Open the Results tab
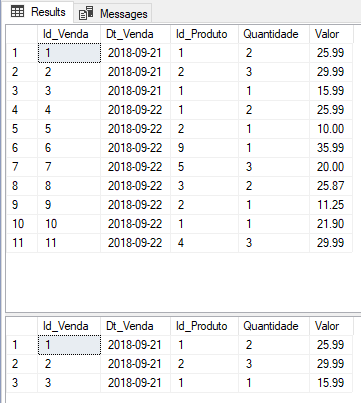 tap(38, 12)
